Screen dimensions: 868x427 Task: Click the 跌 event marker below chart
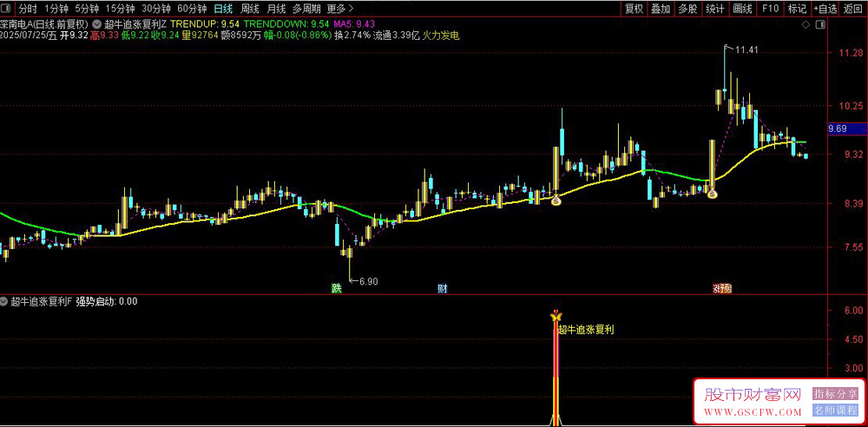point(336,288)
